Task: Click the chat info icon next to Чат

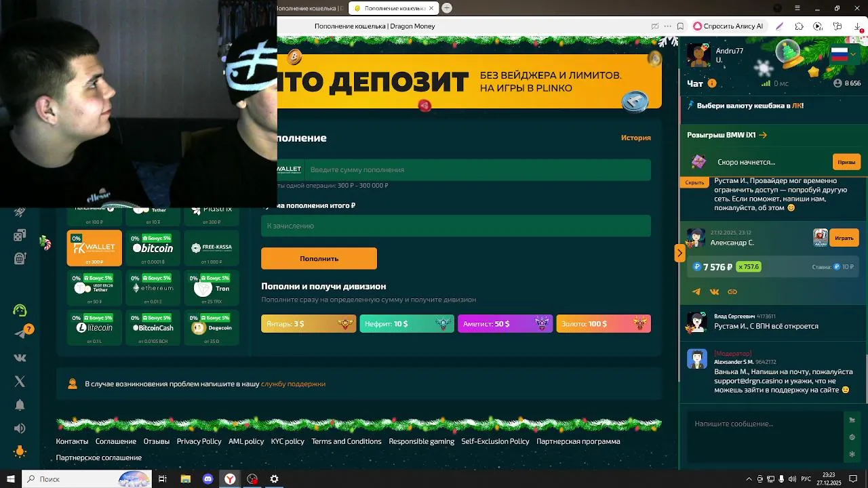Action: click(x=712, y=83)
